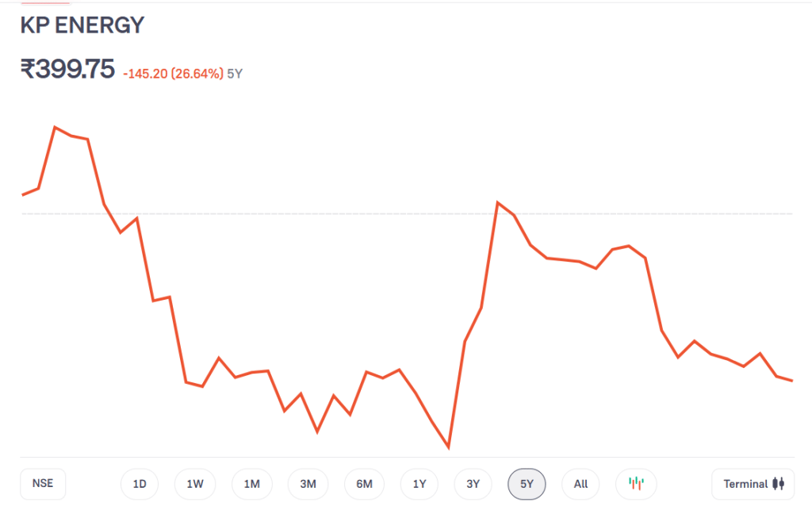Show the 1Y price history
Screen dimensions: 812x510
[419, 484]
